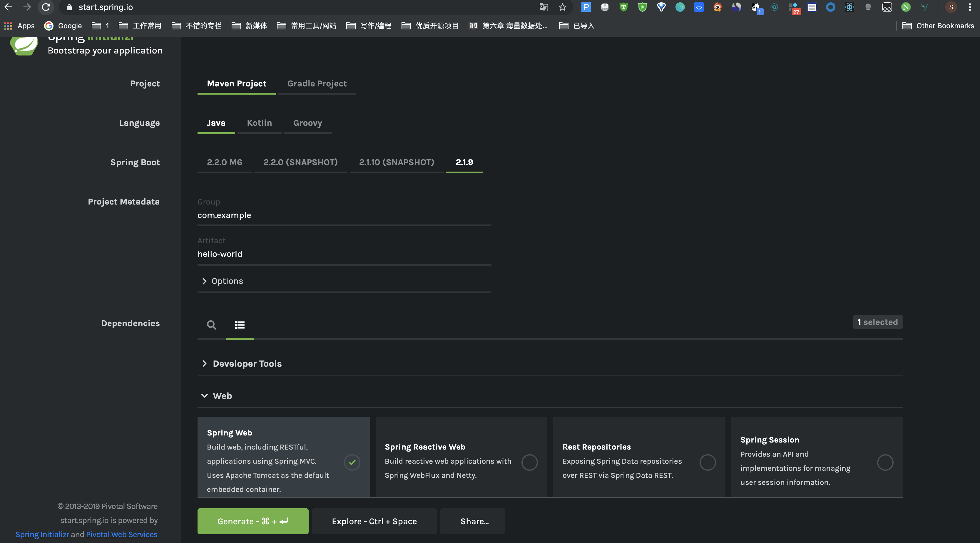980x543 pixels.
Task: Open the Apps grid shortcut
Action: 8,26
